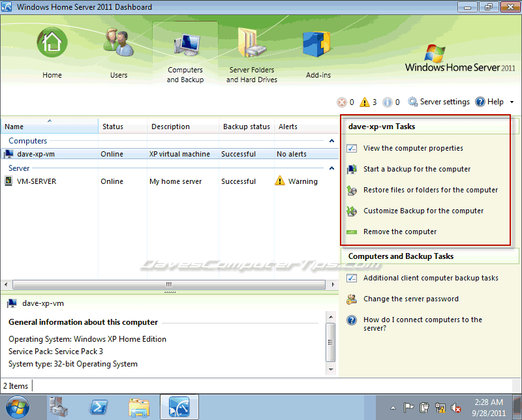Click the customize backup icon
The width and height of the screenshot is (522, 420).
352,211
